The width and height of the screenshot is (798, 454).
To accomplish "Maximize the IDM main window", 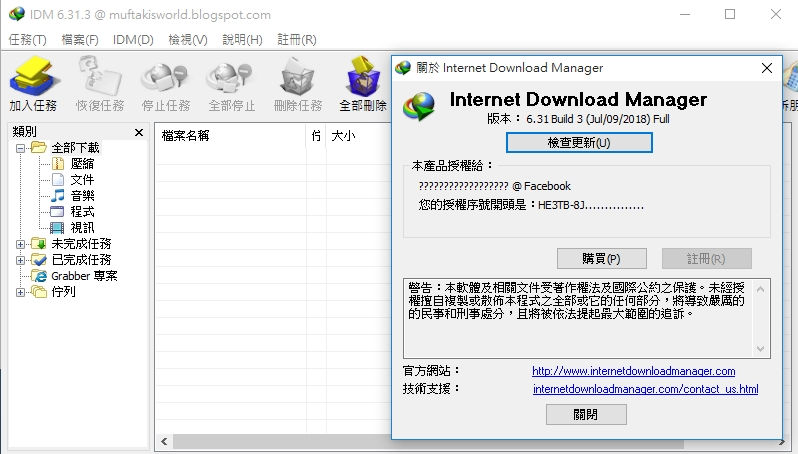I will click(x=730, y=14).
